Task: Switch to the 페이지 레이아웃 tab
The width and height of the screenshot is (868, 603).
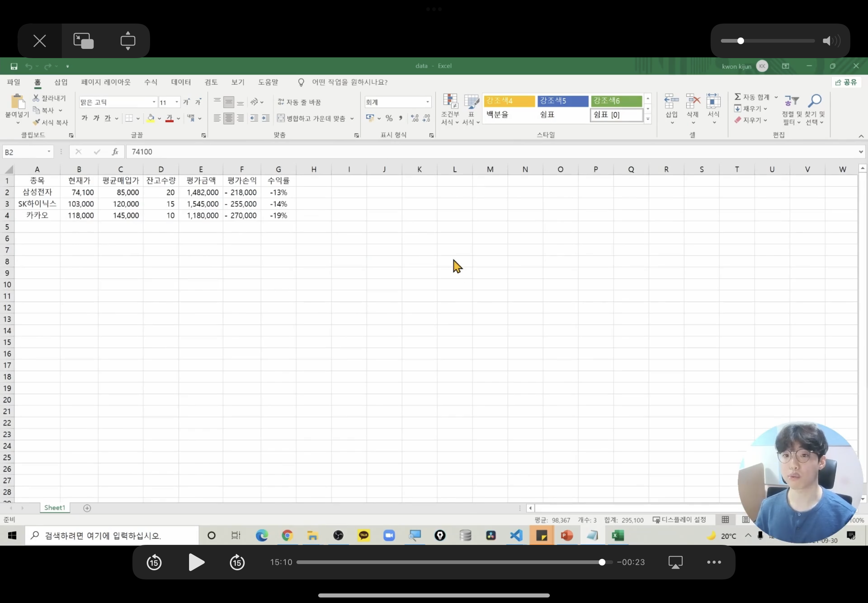Action: 106,82
